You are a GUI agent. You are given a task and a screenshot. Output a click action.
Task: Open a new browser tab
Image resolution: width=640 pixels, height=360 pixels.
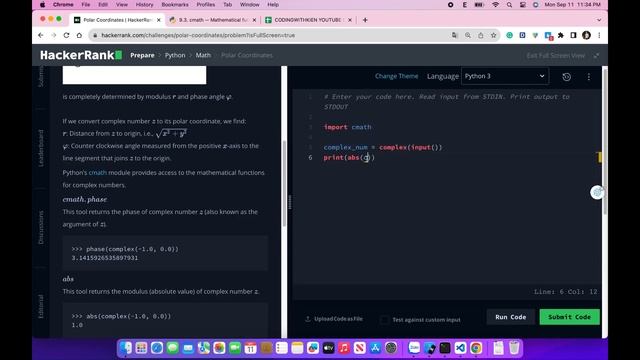365,20
